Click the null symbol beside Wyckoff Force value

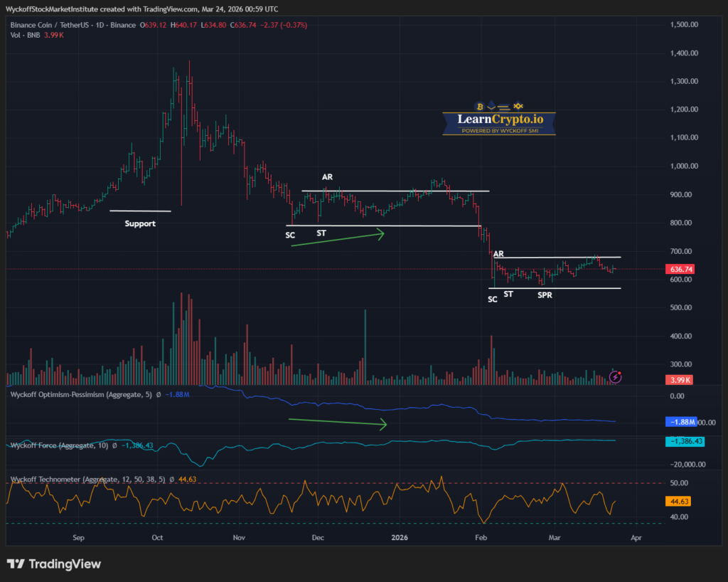click(x=117, y=445)
